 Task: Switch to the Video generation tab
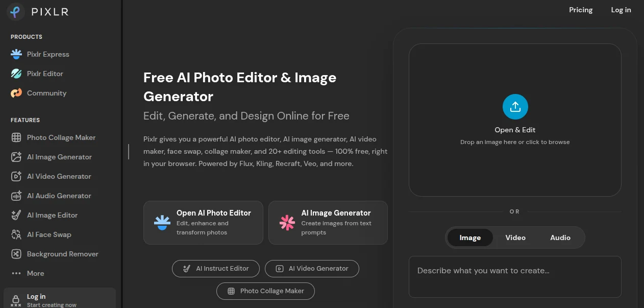(515, 238)
